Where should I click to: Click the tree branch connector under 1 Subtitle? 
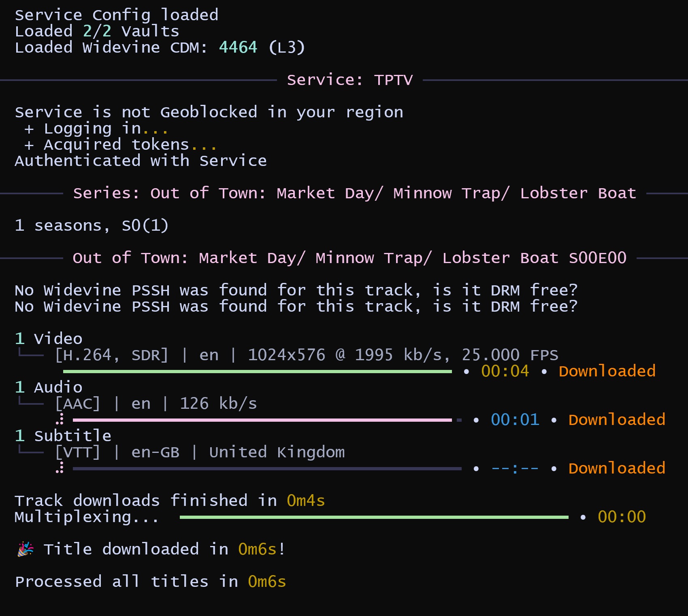pos(31,451)
